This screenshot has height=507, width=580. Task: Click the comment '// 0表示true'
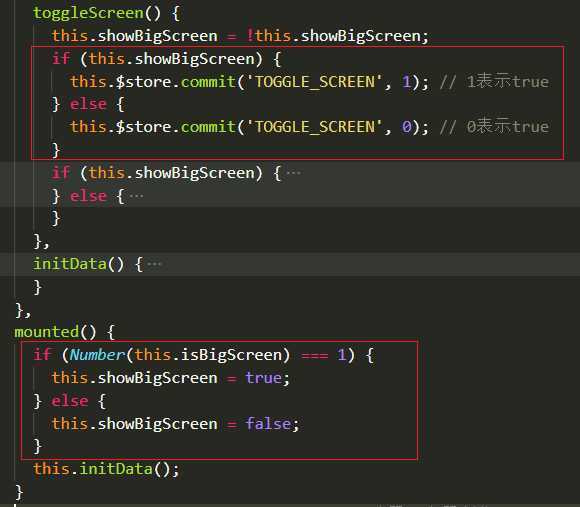click(x=494, y=127)
